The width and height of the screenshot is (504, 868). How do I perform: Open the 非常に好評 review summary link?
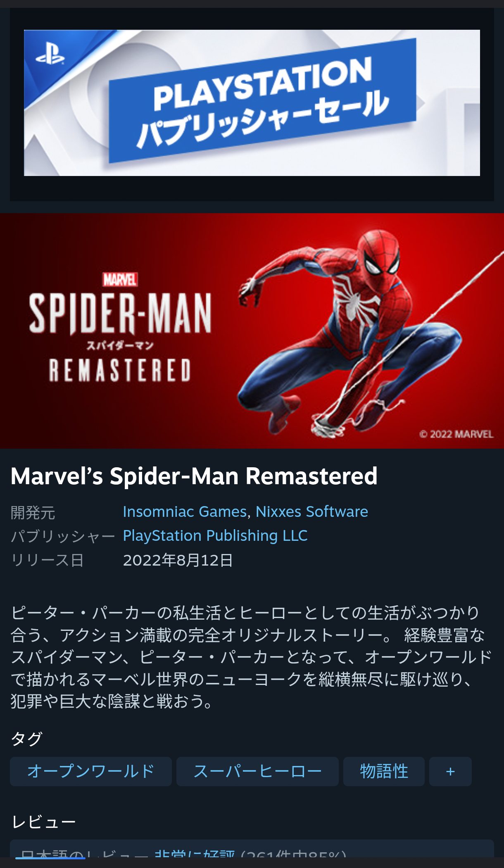click(194, 853)
